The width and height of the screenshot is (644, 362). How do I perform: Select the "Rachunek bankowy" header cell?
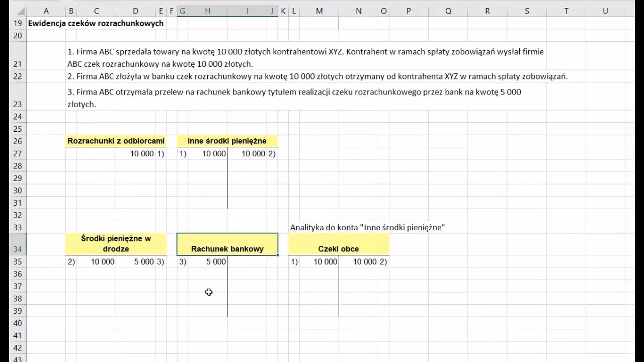pos(227,248)
